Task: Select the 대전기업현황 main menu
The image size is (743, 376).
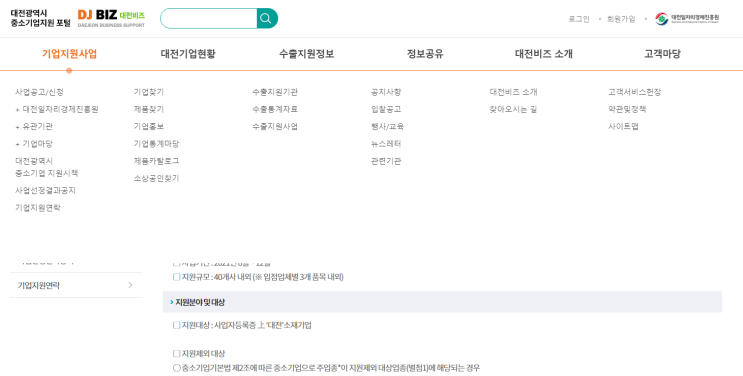Action: tap(188, 54)
